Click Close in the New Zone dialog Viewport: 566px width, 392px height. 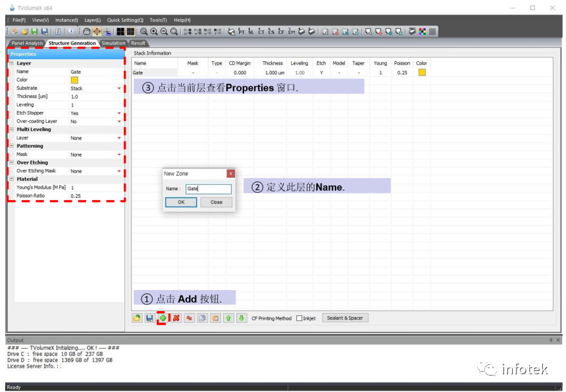point(217,203)
